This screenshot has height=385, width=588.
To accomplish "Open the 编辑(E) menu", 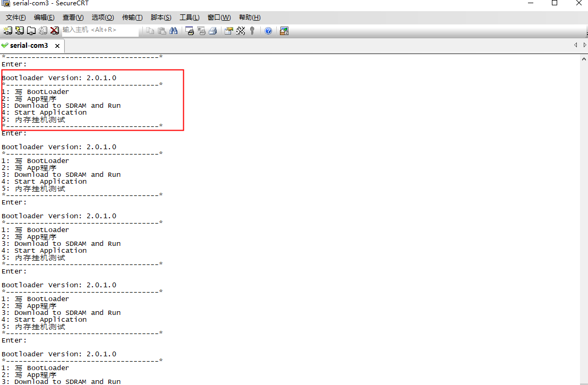I will pos(44,18).
